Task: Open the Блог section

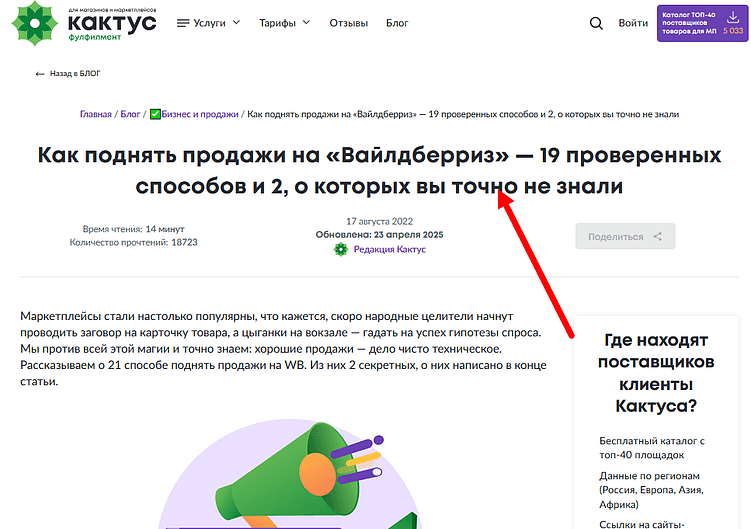Action: point(397,23)
